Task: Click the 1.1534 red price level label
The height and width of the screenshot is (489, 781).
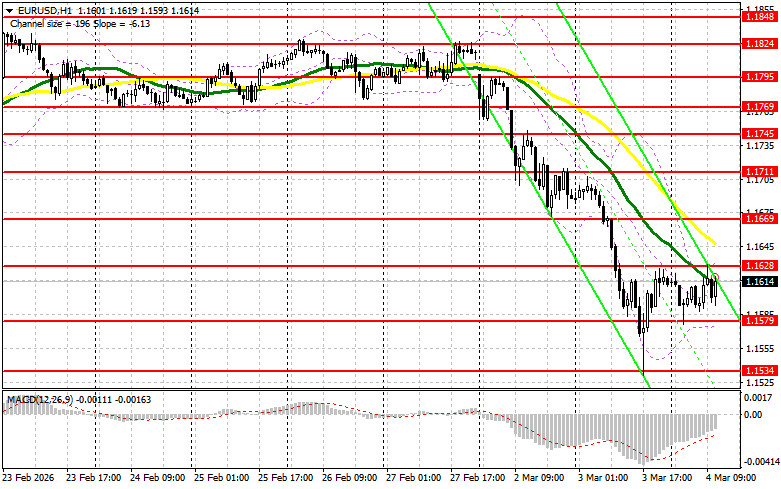Action: [x=760, y=370]
